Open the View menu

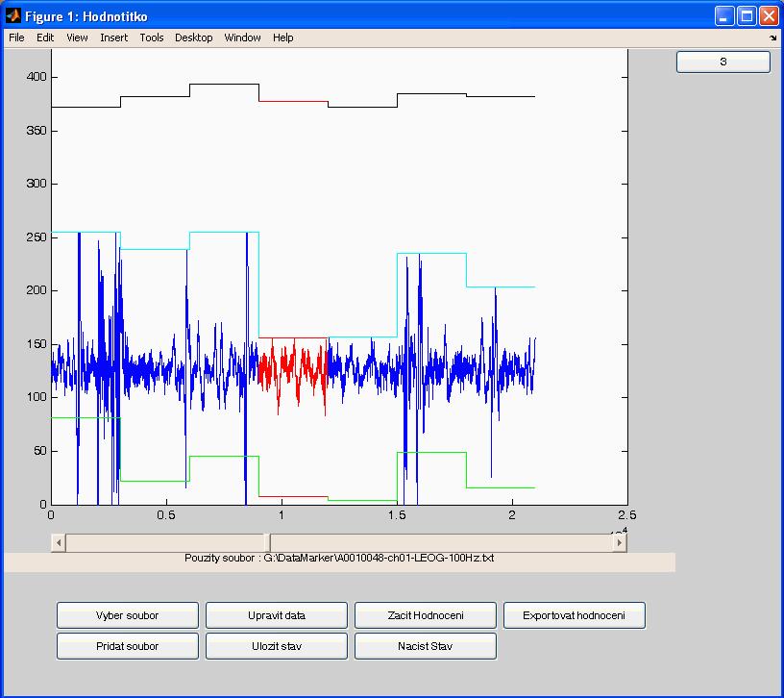click(x=77, y=37)
